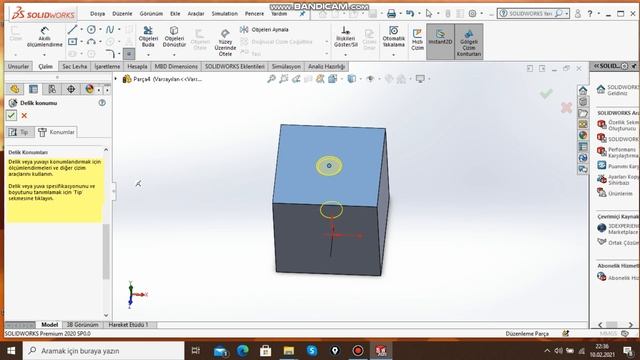
Task: Open the user login icon
Action: pyautogui.click(x=578, y=14)
